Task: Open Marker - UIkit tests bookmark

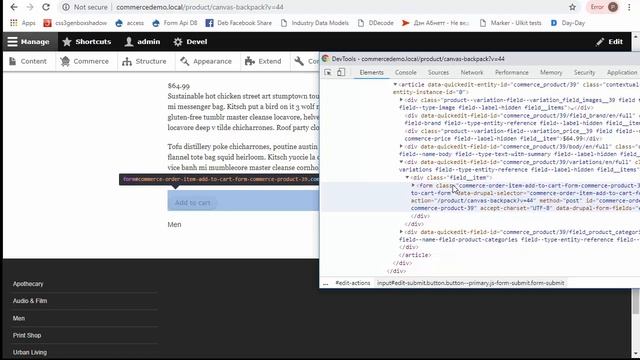Action: click(510, 23)
